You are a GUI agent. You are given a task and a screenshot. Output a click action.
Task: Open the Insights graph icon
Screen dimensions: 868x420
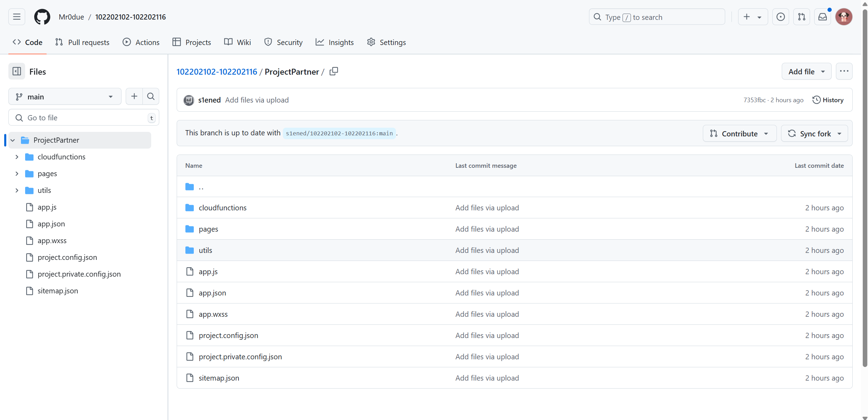(321, 42)
